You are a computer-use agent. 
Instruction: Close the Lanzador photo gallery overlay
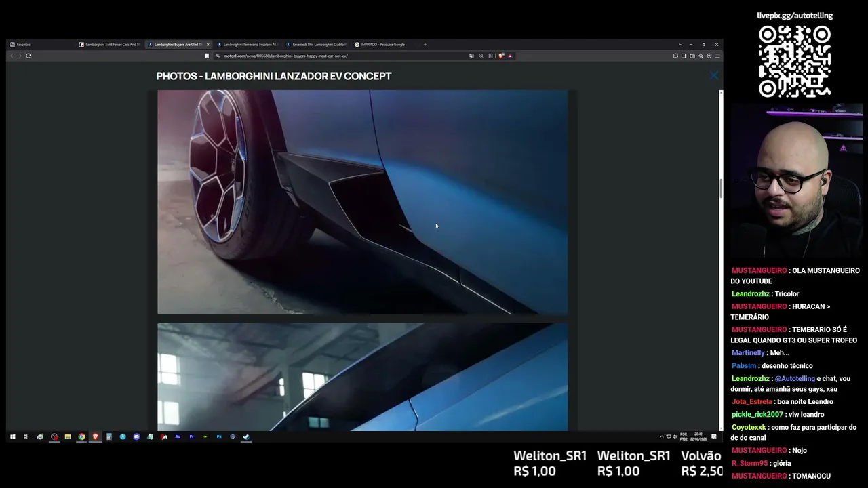coord(713,76)
